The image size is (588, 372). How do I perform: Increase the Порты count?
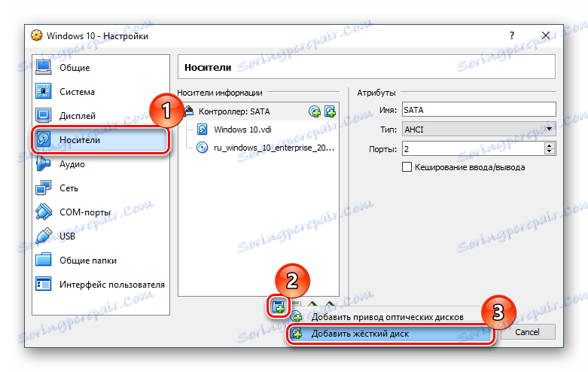pos(550,145)
